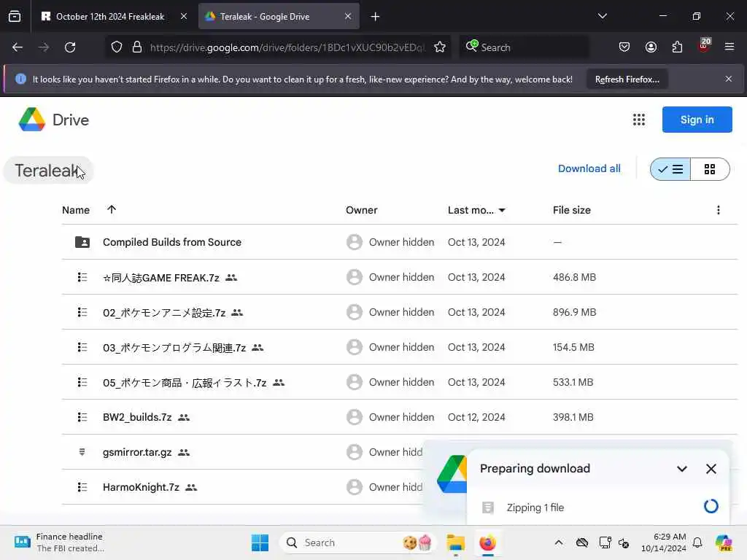Open notifications bell in system tray
747x560 pixels.
pos(697,542)
